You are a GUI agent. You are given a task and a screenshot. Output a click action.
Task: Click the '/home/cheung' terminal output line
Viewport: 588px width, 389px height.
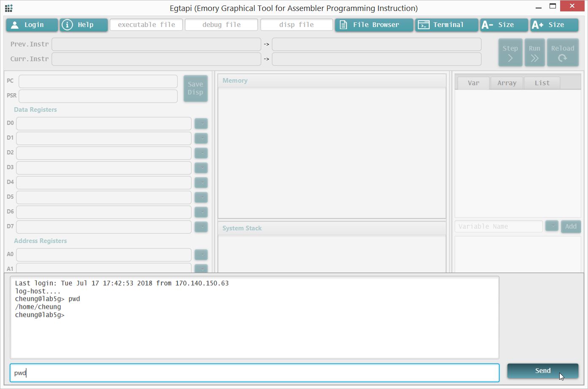click(38, 307)
